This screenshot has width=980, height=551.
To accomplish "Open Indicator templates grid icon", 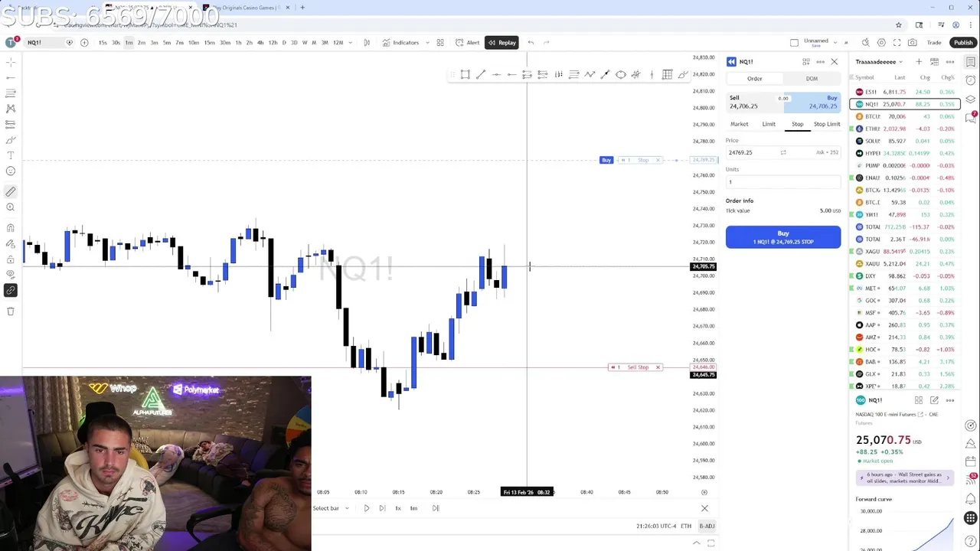I will coord(440,43).
